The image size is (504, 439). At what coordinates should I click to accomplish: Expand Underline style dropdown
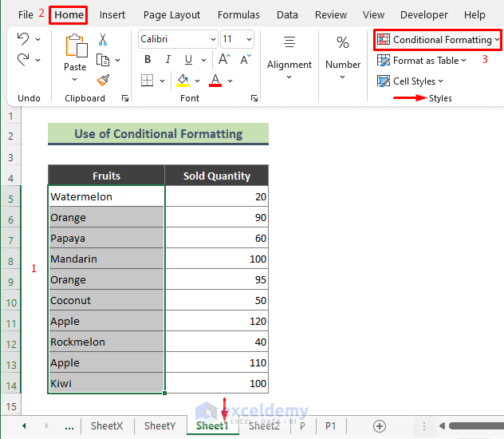coord(203,60)
